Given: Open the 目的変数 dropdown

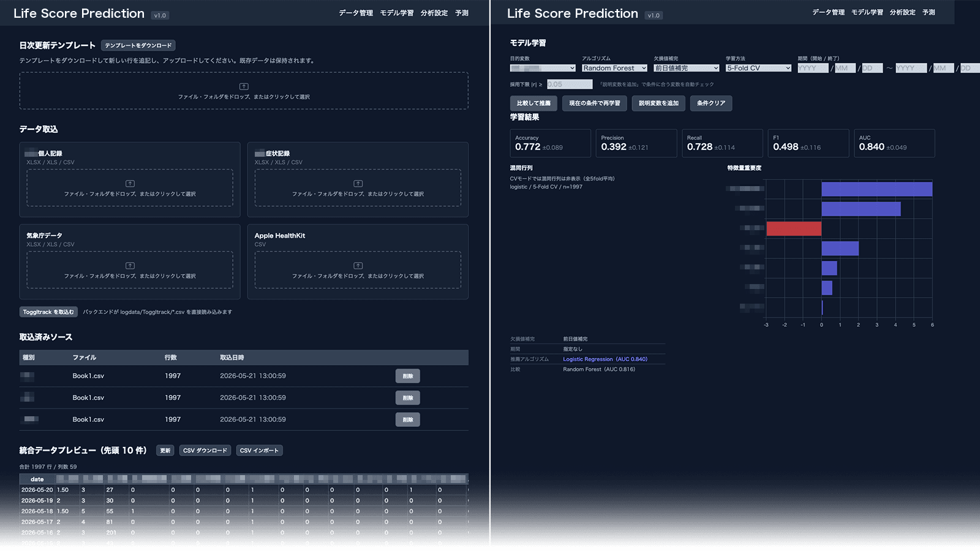Looking at the screenshot, I should click(x=543, y=68).
